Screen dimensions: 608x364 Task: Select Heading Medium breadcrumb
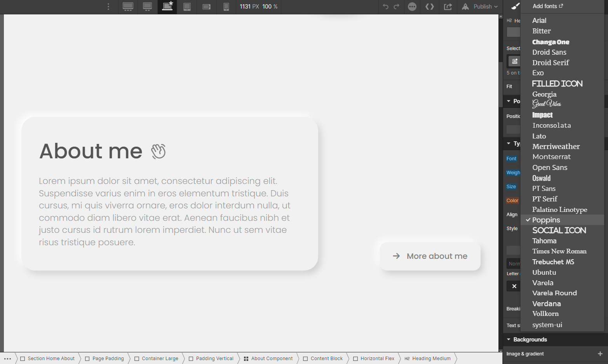(x=427, y=359)
